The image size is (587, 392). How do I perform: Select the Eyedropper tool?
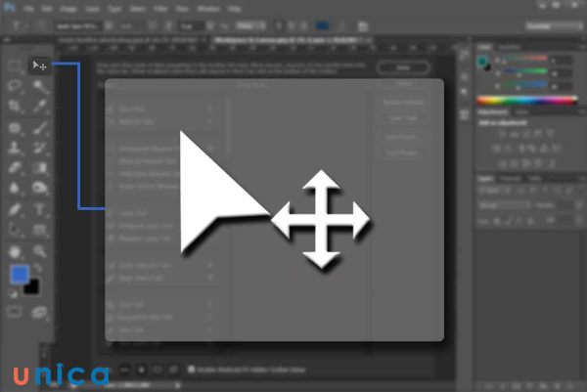pos(40,107)
